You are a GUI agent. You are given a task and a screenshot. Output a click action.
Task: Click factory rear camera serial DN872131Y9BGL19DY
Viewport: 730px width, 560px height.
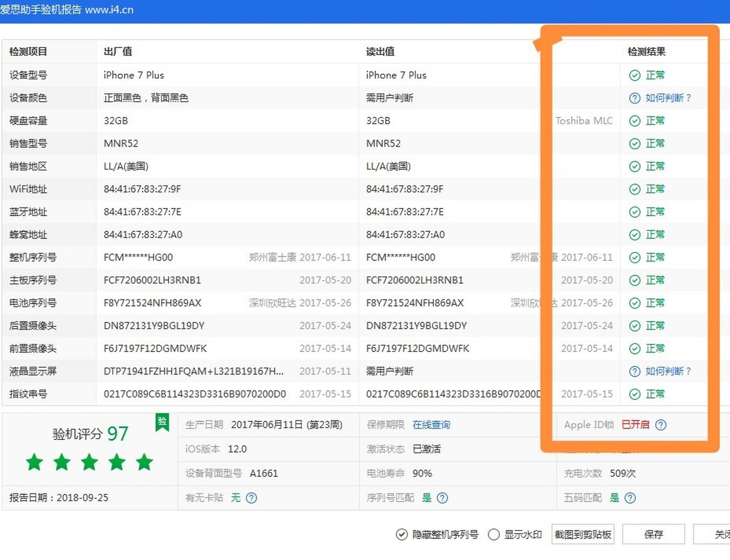click(154, 325)
